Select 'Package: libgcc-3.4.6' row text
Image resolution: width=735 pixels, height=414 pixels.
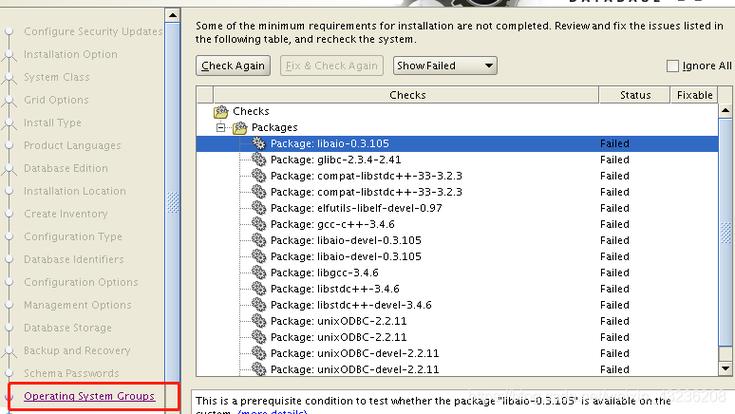324,272
